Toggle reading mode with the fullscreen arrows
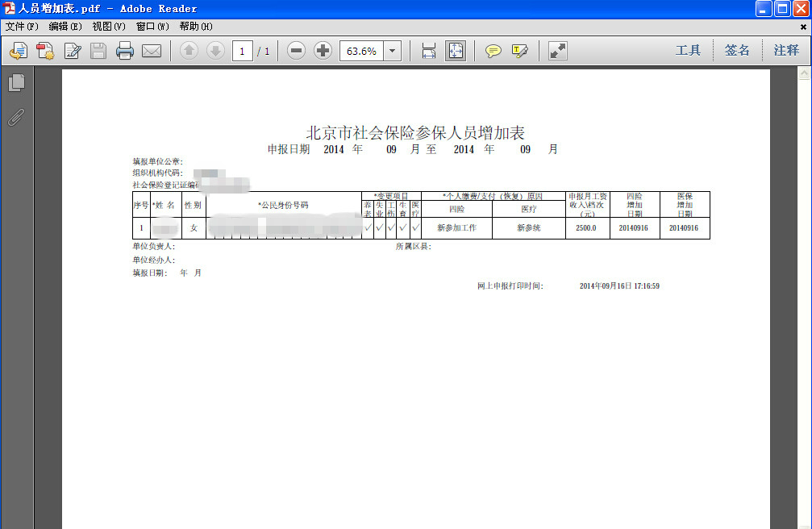 [x=556, y=50]
